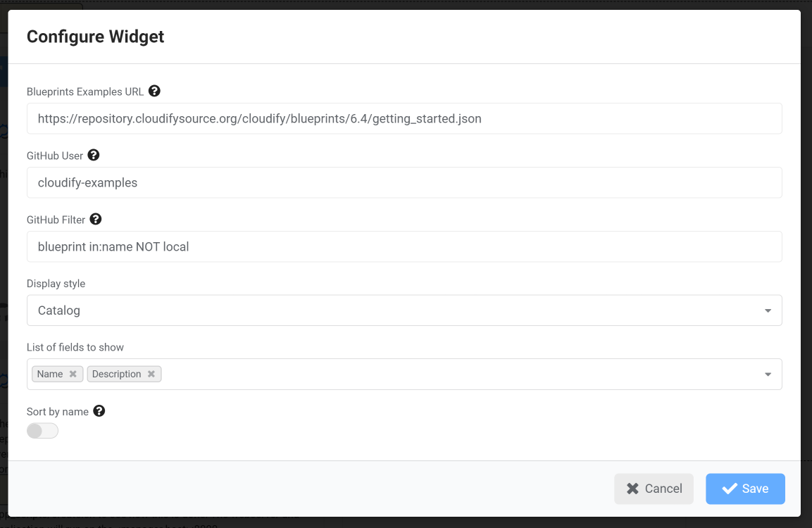Enable sorting blueprints alphabetically
Screen dimensions: 812x528
(x=42, y=430)
